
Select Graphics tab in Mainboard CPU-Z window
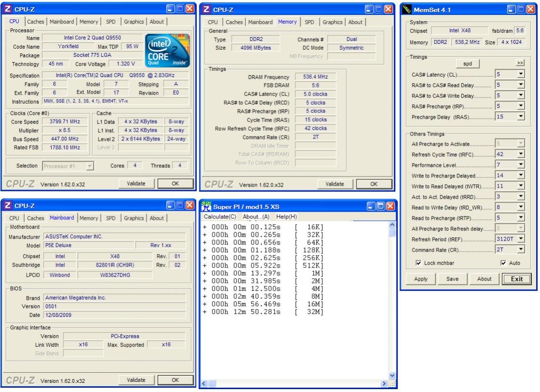point(134,218)
